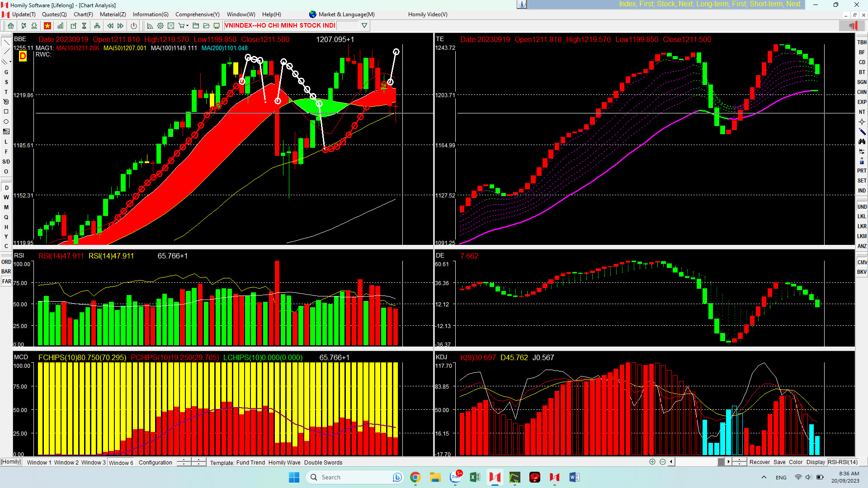
Task: Open the shopping cart dropdown arrow
Action: [187, 26]
